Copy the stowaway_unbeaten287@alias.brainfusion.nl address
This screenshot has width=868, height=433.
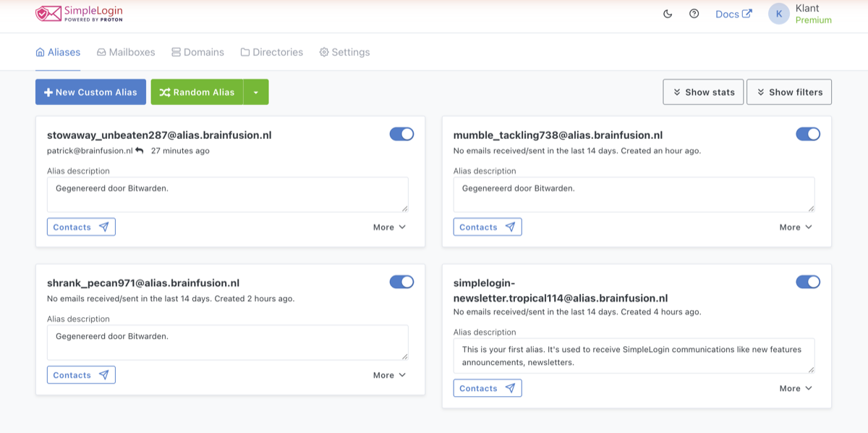(x=159, y=135)
